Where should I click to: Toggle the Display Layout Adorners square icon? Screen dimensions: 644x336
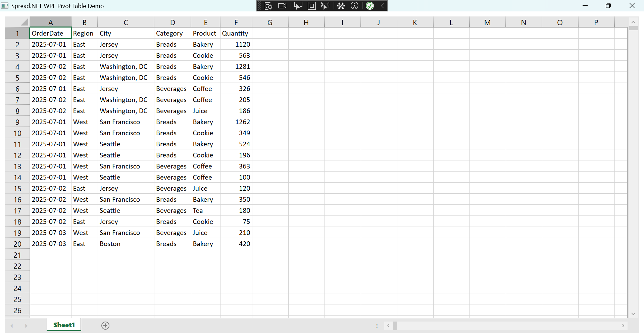tap(311, 6)
